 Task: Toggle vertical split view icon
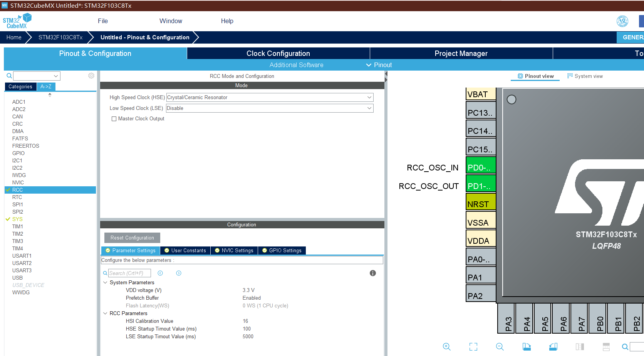tap(580, 347)
